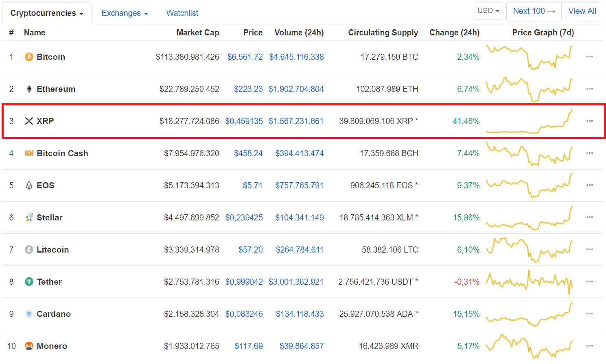This screenshot has width=606, height=364.
Task: Click Bitcoin market cap $113.380.981.426
Action: click(188, 57)
